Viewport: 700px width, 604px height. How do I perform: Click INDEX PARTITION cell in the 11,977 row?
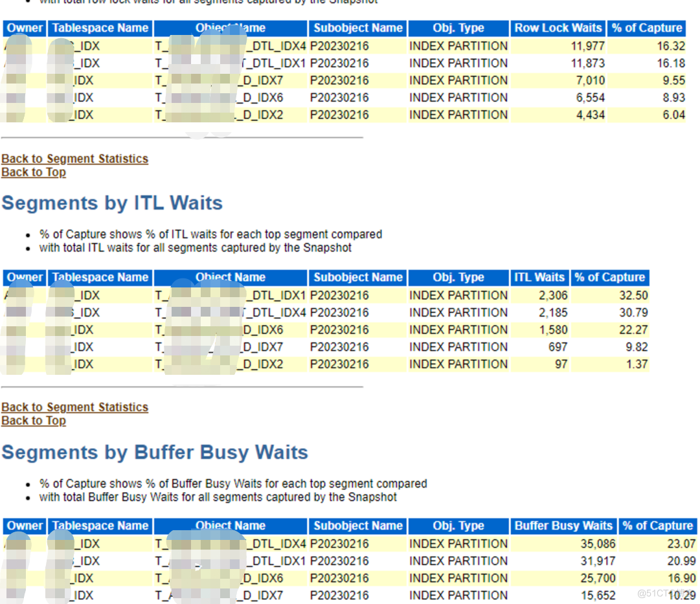[458, 46]
